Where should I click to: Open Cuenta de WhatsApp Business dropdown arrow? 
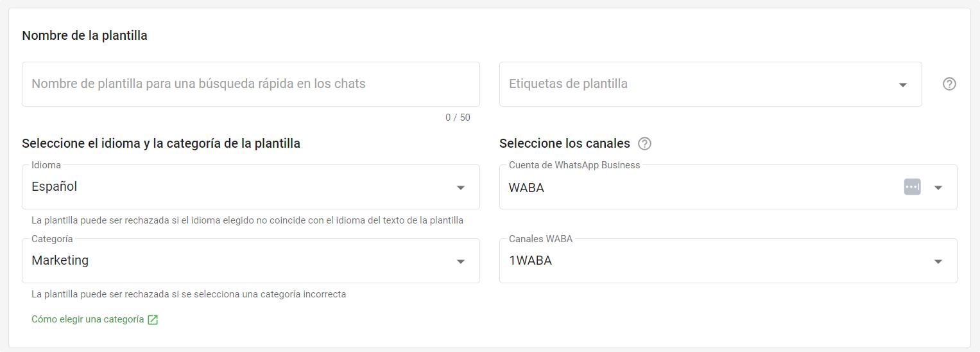tap(938, 188)
